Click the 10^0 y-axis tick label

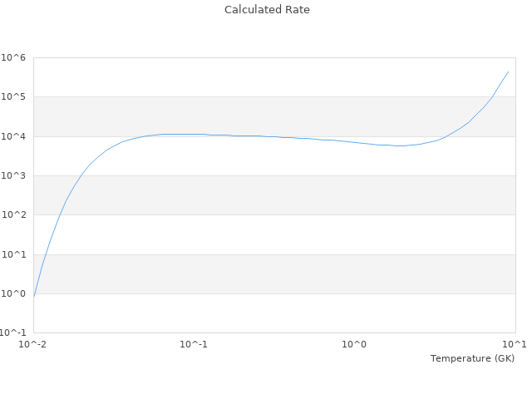click(x=14, y=294)
